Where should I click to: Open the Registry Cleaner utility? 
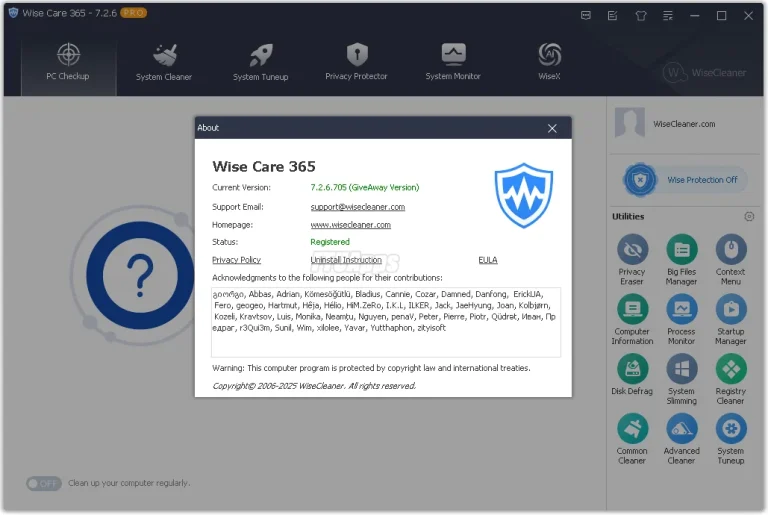(730, 371)
